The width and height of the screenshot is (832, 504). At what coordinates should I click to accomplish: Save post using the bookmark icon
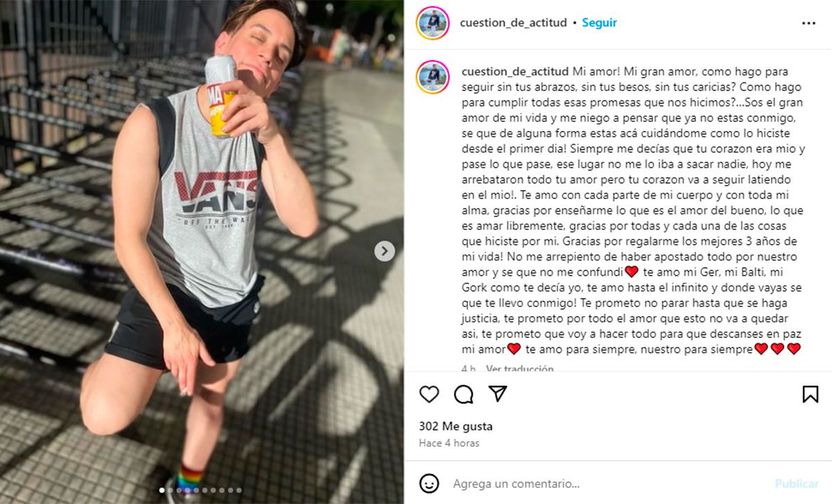pyautogui.click(x=810, y=394)
